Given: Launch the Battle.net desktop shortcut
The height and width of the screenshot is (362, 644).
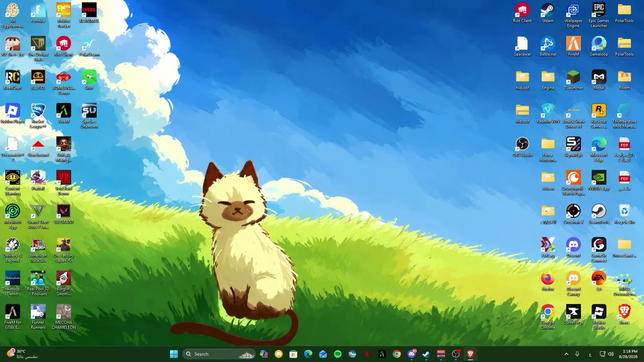Looking at the screenshot, I should [x=548, y=46].
